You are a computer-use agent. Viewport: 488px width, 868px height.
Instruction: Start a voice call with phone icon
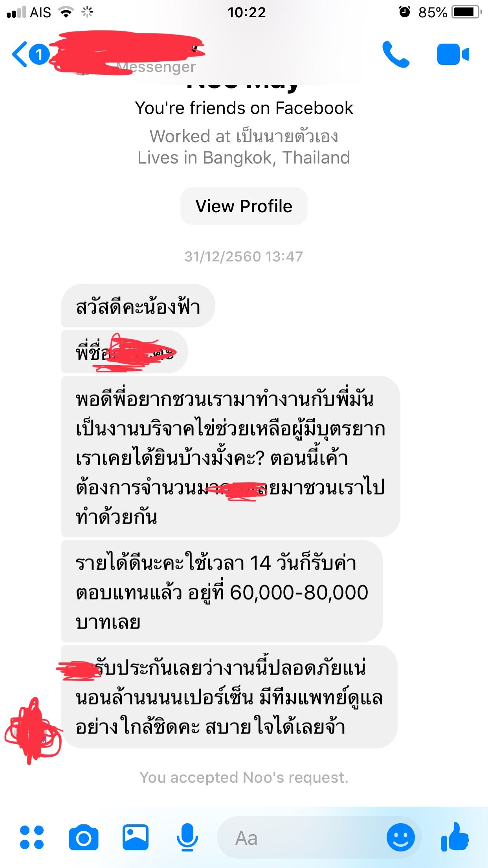(396, 54)
